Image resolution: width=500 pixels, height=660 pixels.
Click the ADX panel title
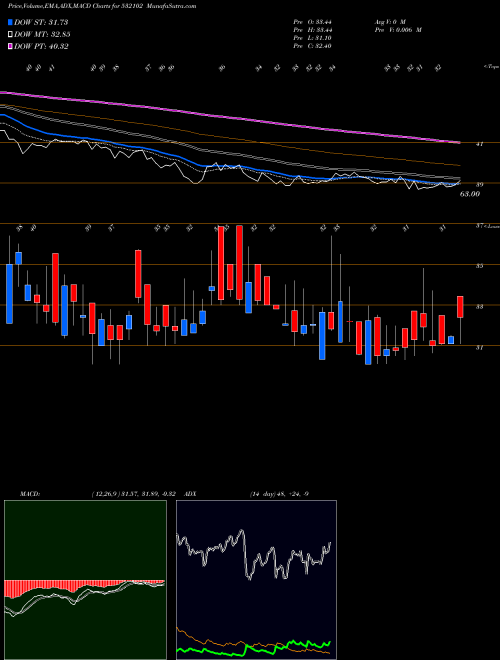[x=191, y=493]
